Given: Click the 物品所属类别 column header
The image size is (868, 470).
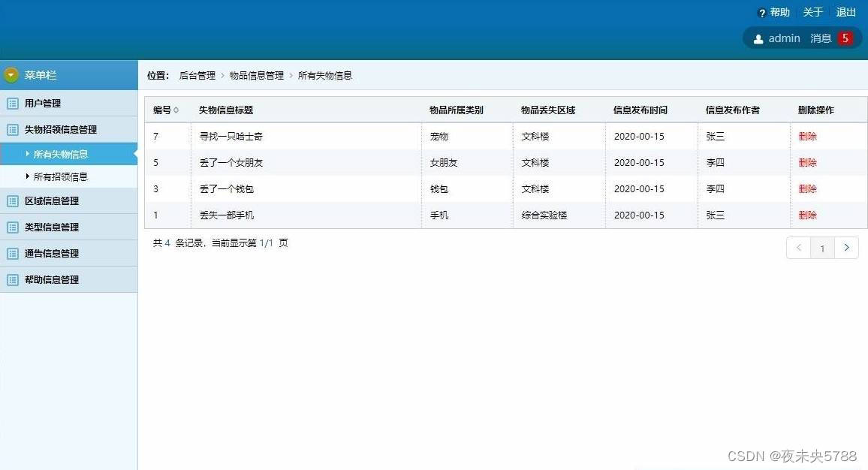Looking at the screenshot, I should (456, 110).
